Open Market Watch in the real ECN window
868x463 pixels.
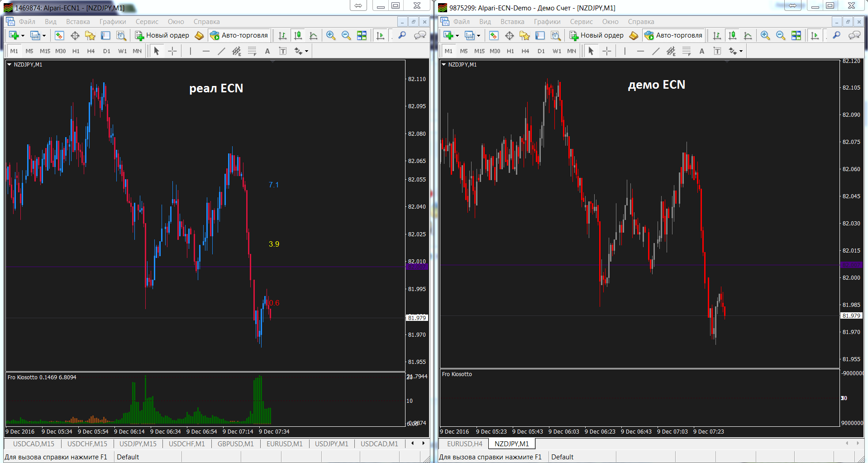tap(59, 35)
